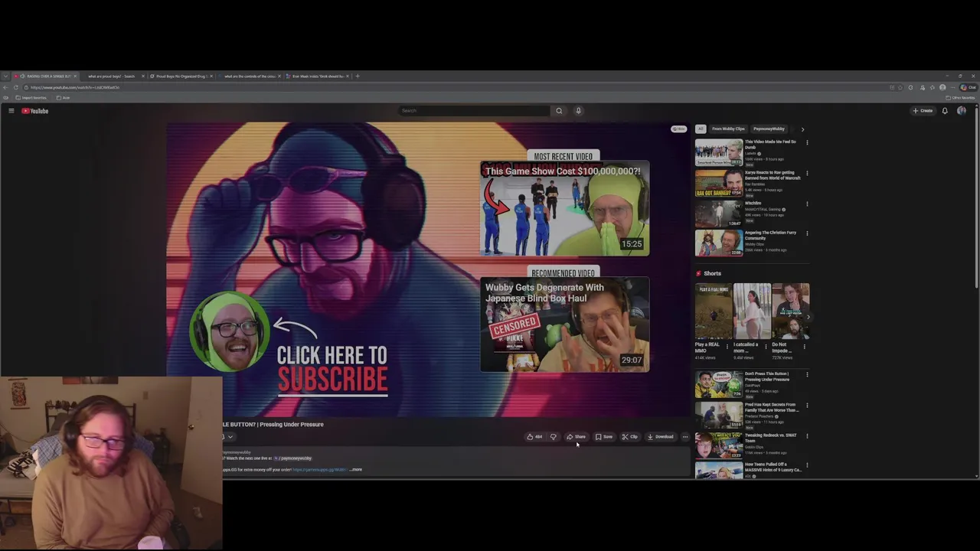Screen dimensions: 980x551
Task: Like the video with thumbs-up button
Action: [x=534, y=437]
